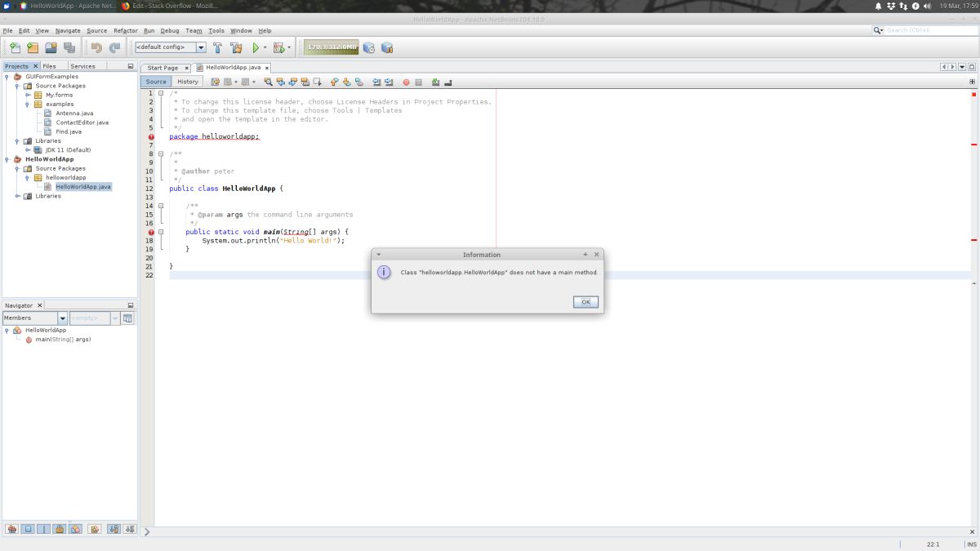Screen dimensions: 980x551
Task: Click the New Project toolbar icon
Action: [33, 48]
